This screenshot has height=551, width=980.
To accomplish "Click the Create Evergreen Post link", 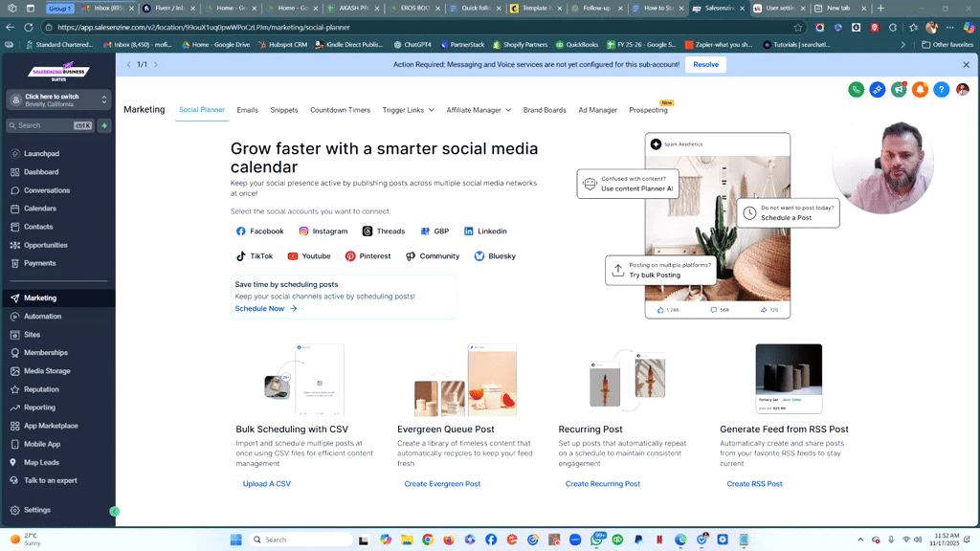I will 442,484.
